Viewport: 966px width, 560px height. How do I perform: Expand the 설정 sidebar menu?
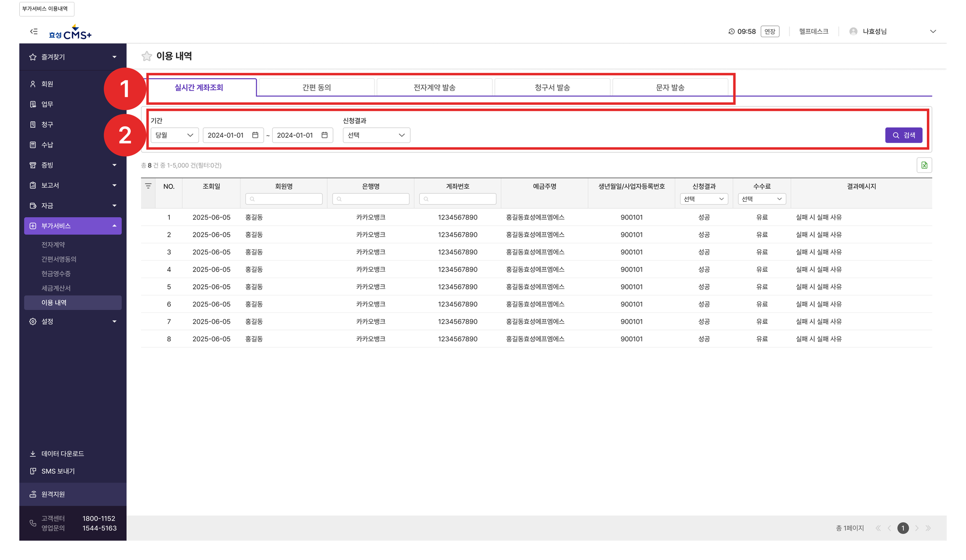click(x=114, y=321)
